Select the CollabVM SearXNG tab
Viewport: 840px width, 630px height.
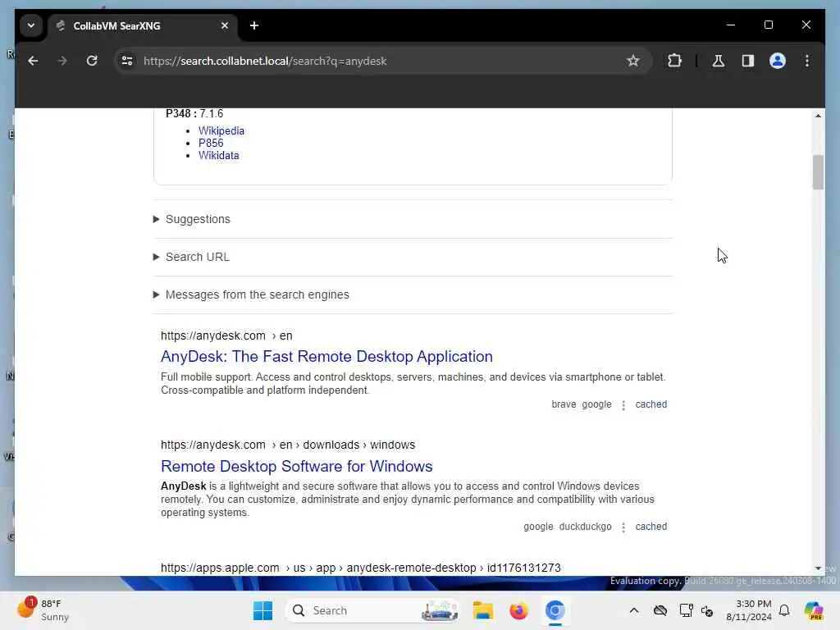pos(142,25)
